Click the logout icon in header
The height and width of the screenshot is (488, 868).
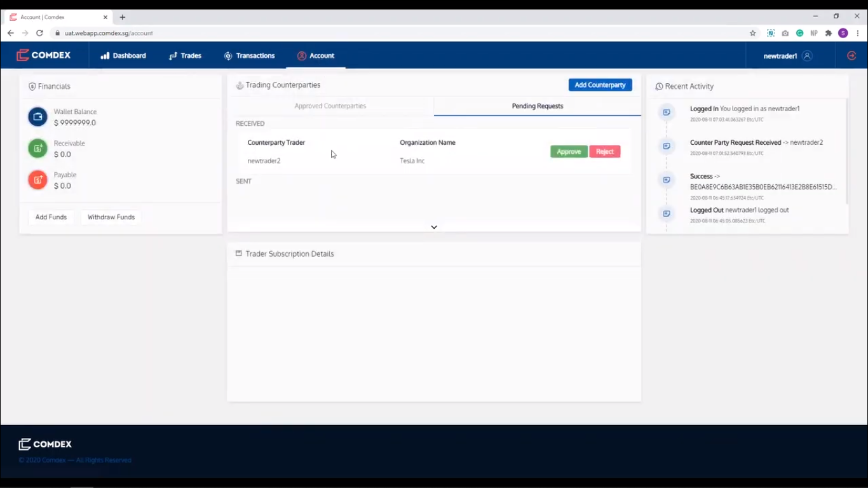coord(851,56)
